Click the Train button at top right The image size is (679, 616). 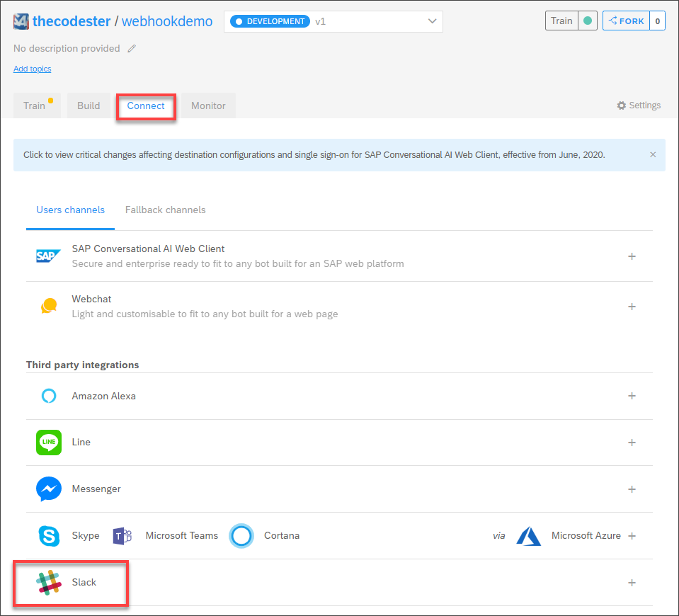561,21
